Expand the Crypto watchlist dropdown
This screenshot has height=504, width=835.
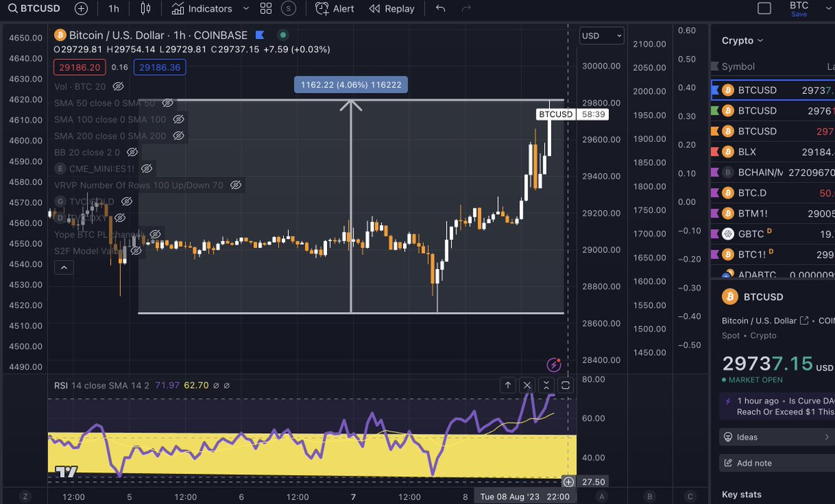point(742,40)
